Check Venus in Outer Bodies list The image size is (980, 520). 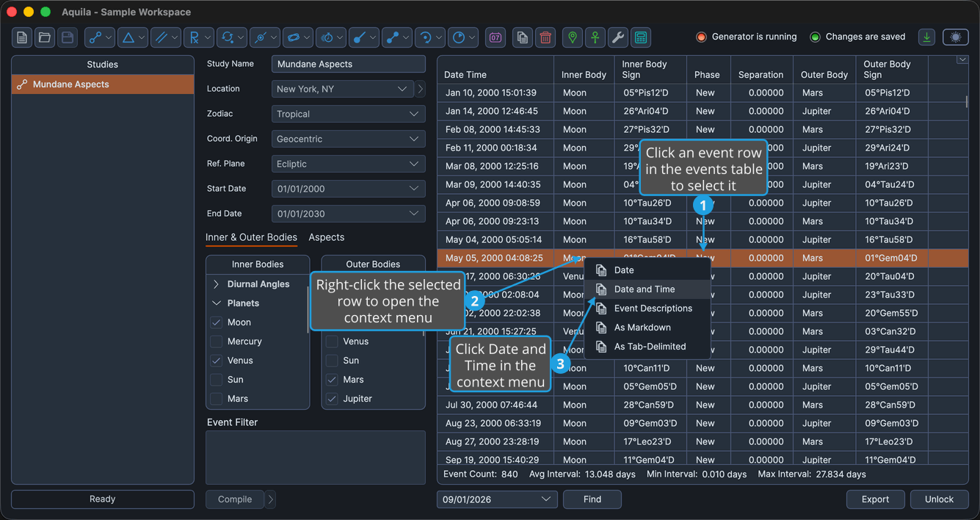(x=332, y=342)
